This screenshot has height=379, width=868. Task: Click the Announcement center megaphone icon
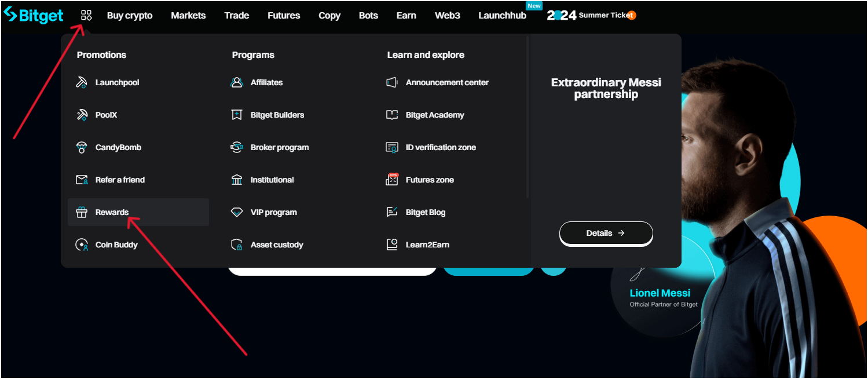tap(392, 82)
